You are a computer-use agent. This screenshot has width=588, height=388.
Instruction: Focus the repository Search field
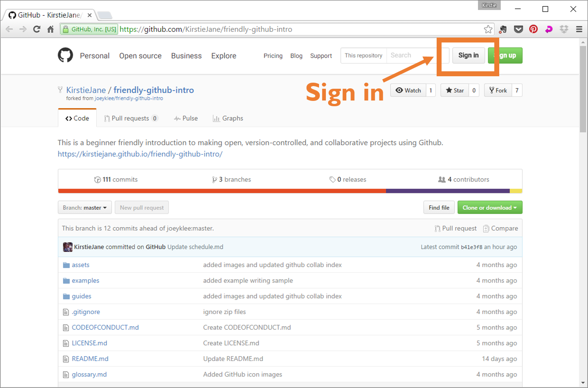(x=417, y=55)
